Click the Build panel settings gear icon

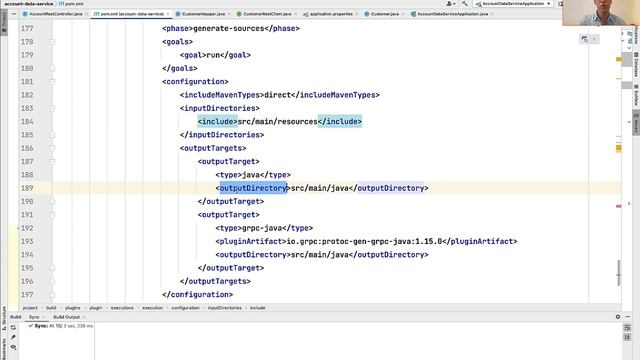618,317
